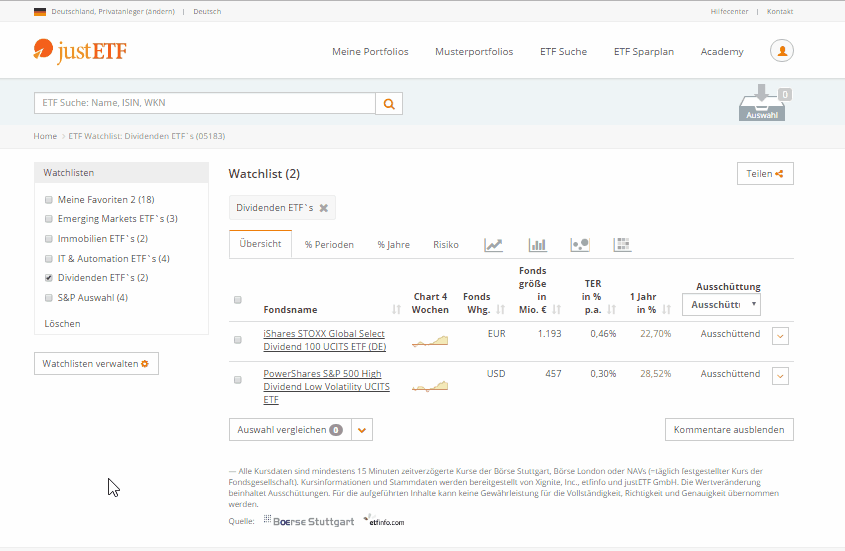Switch to the % Perioden tab
Image resolution: width=845 pixels, height=551 pixels.
[x=329, y=245]
